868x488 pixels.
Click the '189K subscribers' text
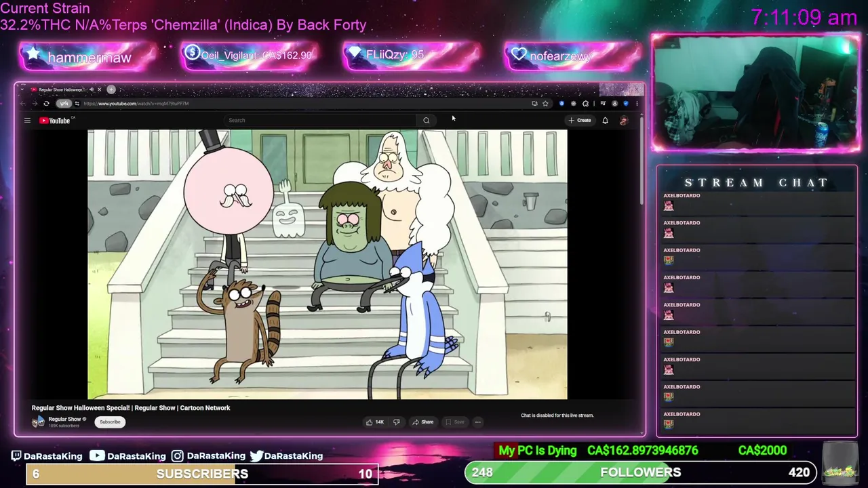click(x=63, y=426)
